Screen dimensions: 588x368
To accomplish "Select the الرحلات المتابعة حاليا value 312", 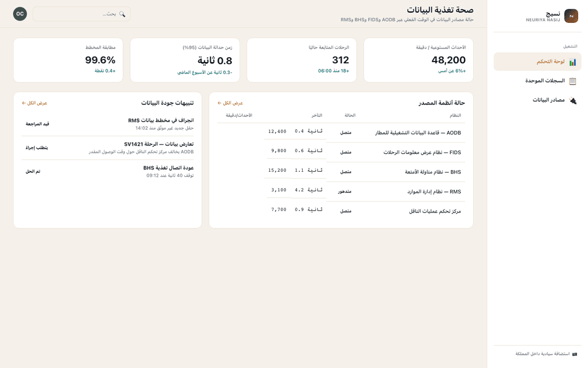I will point(340,60).
